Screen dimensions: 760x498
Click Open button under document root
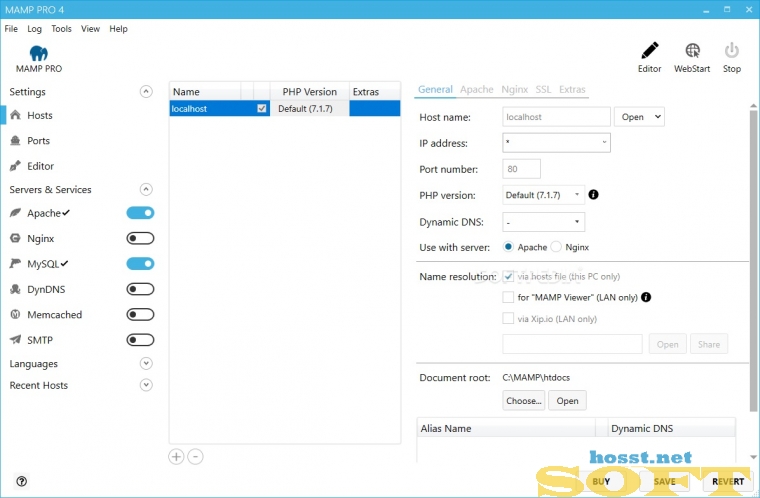click(568, 401)
